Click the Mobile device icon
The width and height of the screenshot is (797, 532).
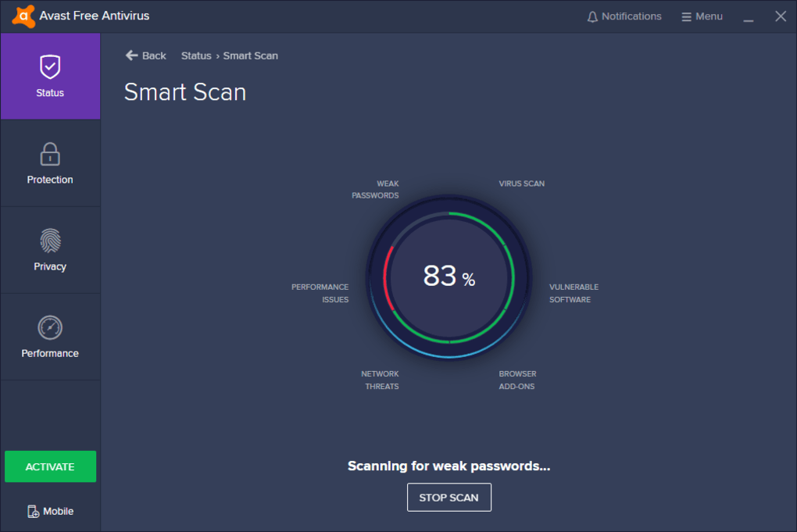tap(34, 512)
